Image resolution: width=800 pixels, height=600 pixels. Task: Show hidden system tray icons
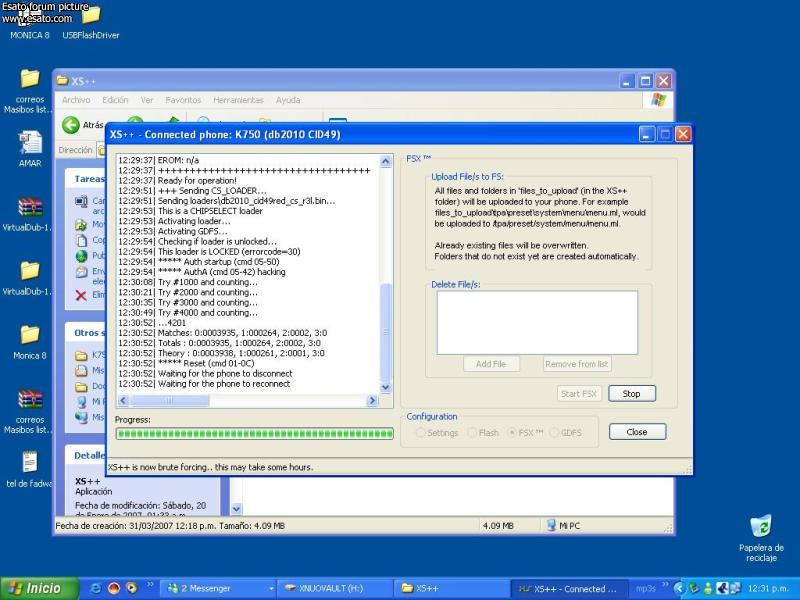[678, 588]
